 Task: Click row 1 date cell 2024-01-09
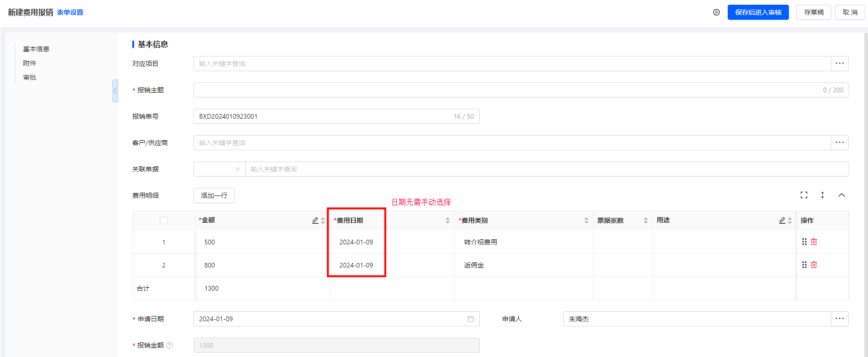[392, 242]
